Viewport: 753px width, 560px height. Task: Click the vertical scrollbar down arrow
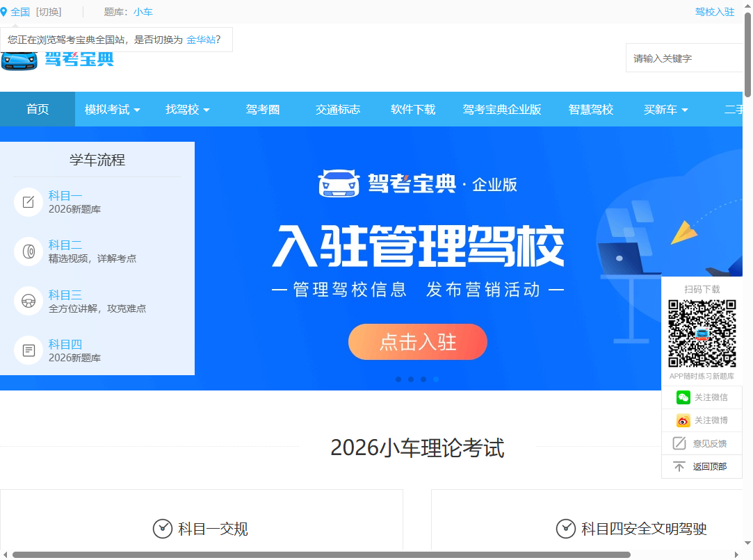[x=747, y=543]
